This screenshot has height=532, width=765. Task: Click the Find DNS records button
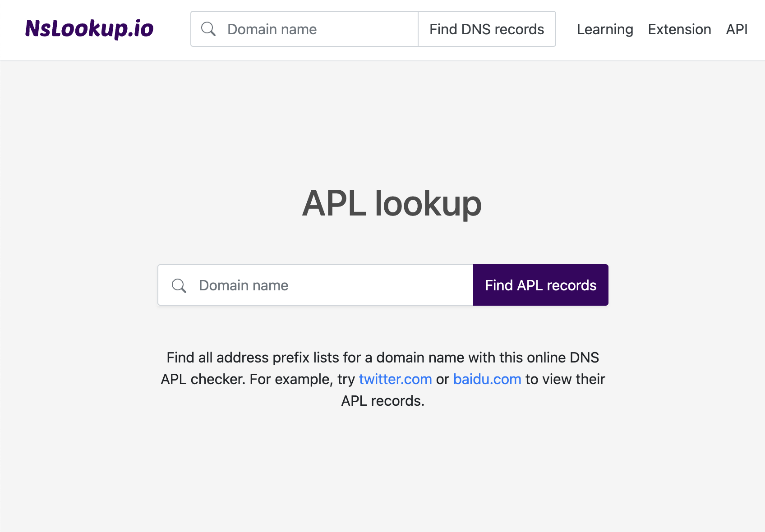coord(487,29)
